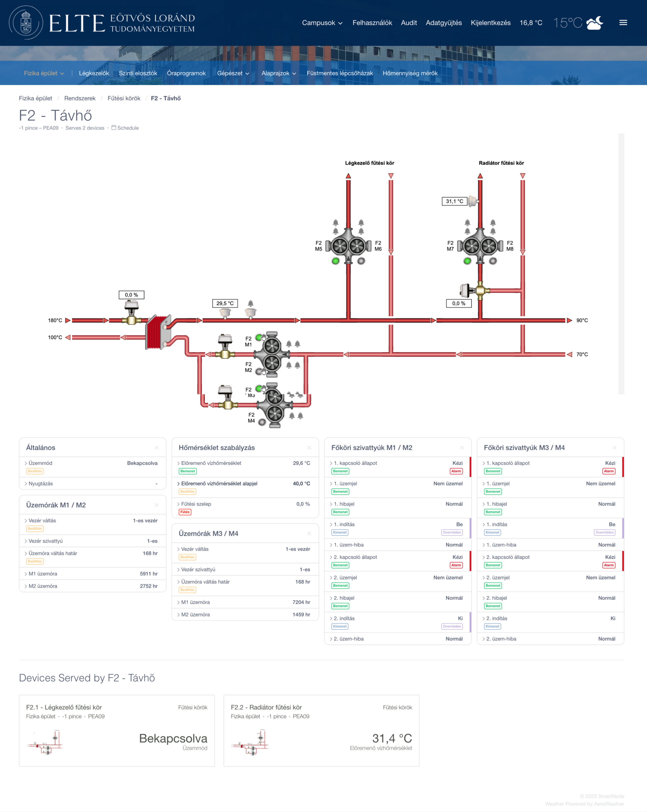Click gray status indicator beside F2 M4
The width and height of the screenshot is (647, 812).
coord(262,422)
